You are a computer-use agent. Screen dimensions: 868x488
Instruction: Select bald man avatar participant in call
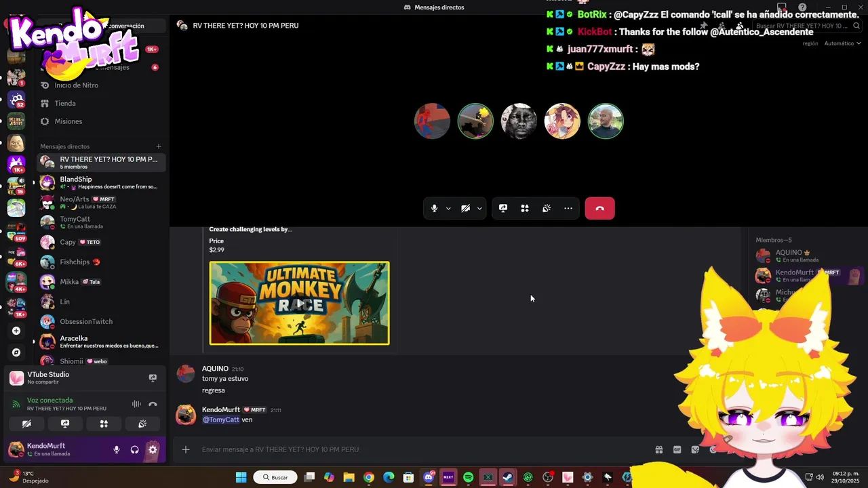coord(606,121)
